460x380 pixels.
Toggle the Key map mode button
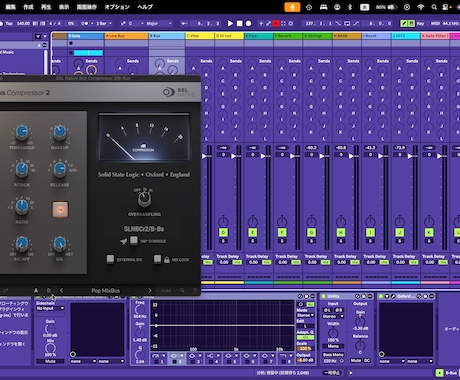tap(420, 23)
